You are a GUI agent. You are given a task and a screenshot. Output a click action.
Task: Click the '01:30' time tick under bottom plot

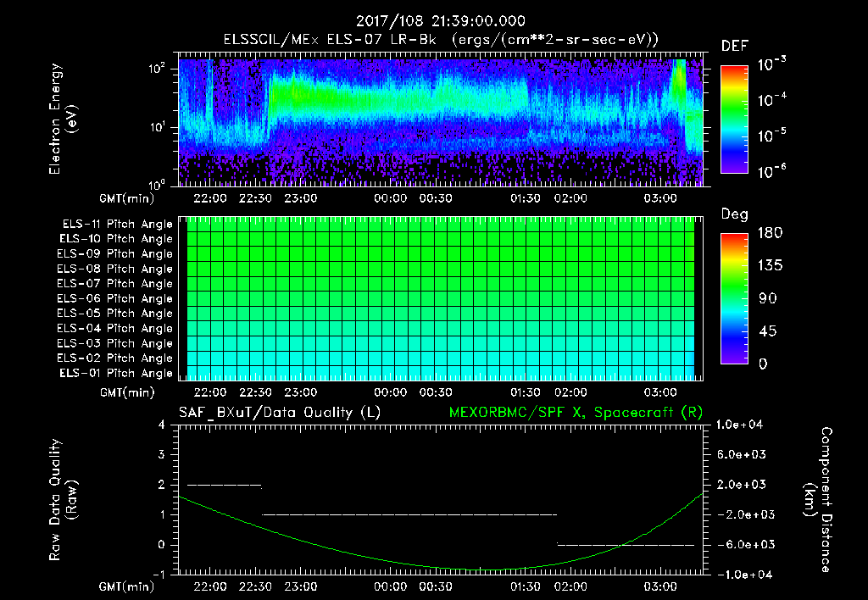tap(526, 586)
